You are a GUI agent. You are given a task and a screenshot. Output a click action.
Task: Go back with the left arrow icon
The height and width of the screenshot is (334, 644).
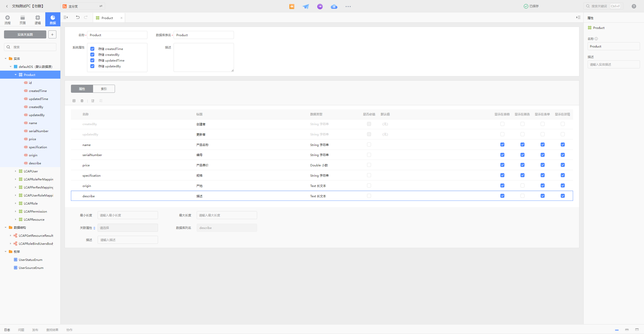(7, 6)
